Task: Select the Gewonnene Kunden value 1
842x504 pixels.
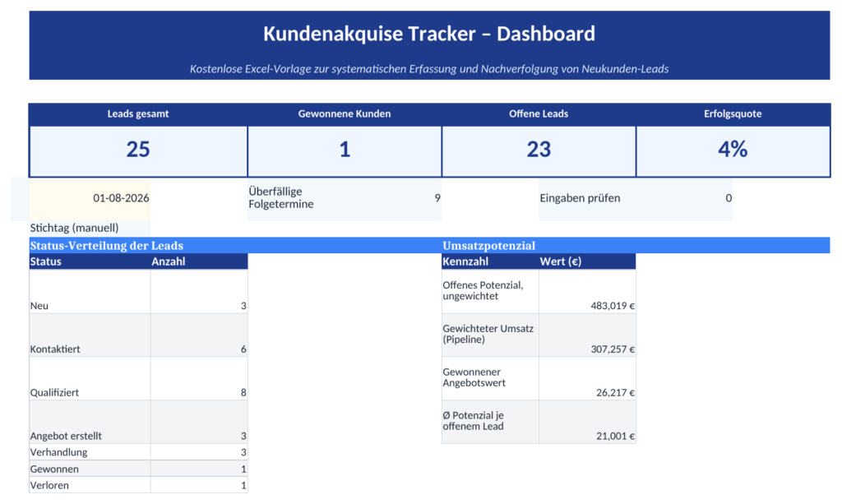Action: [x=345, y=149]
